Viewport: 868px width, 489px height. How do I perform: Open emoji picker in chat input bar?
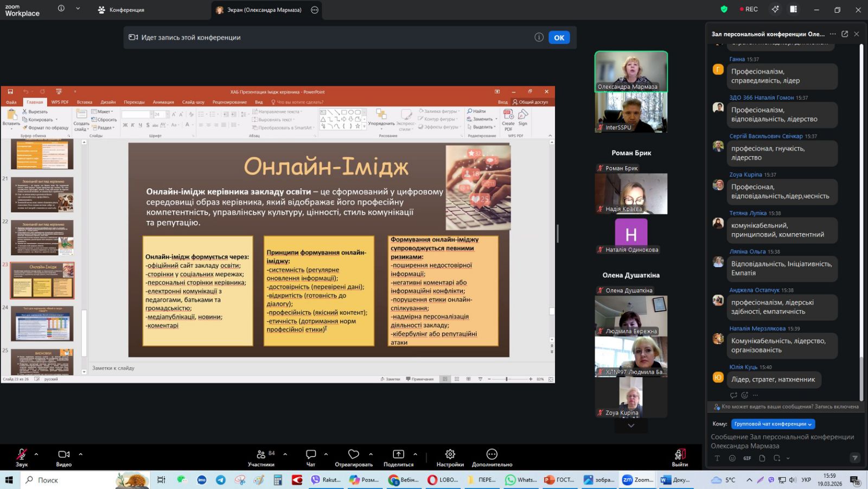tap(732, 458)
